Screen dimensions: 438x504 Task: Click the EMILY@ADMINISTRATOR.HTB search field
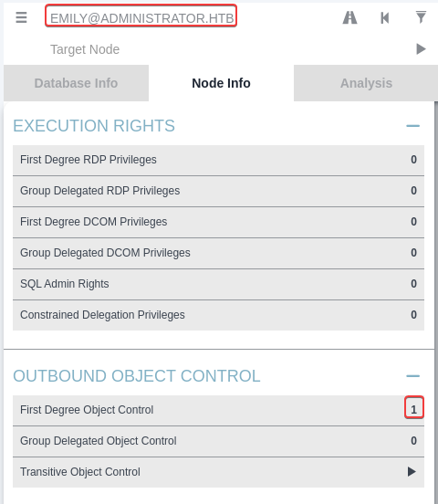point(141,16)
